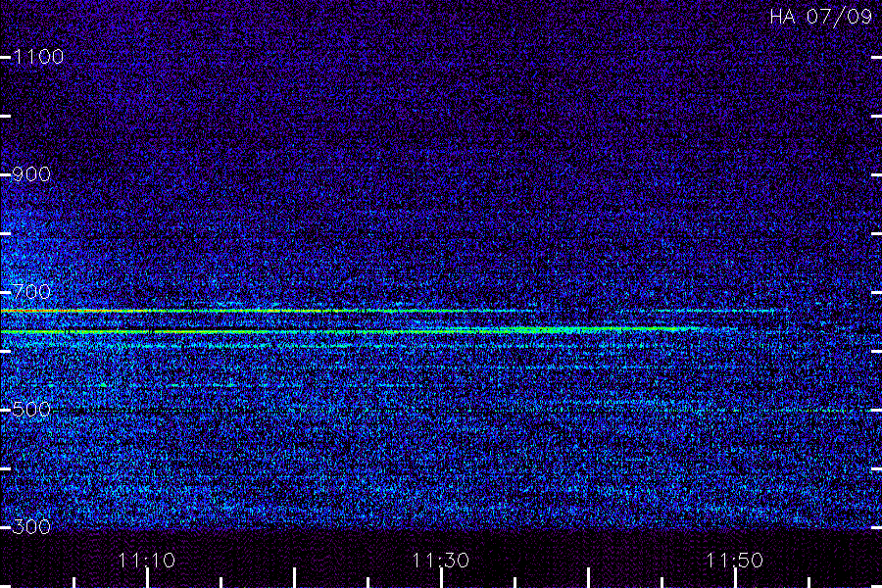Click the 300 frequency axis label
882x588 pixels.
pos(32,527)
